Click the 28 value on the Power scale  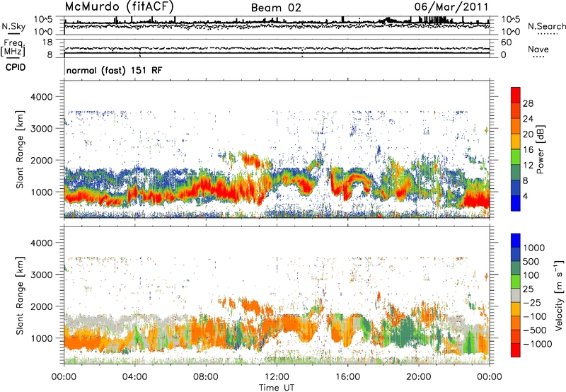pos(528,103)
